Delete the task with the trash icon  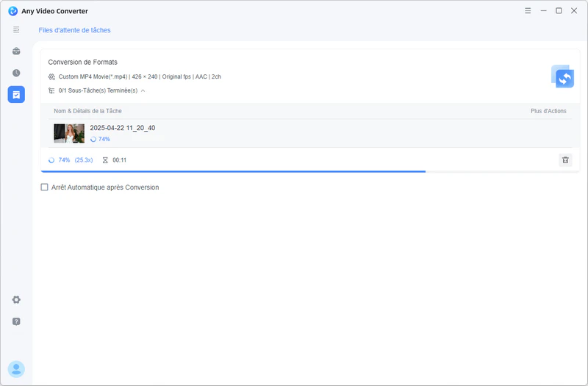point(564,160)
